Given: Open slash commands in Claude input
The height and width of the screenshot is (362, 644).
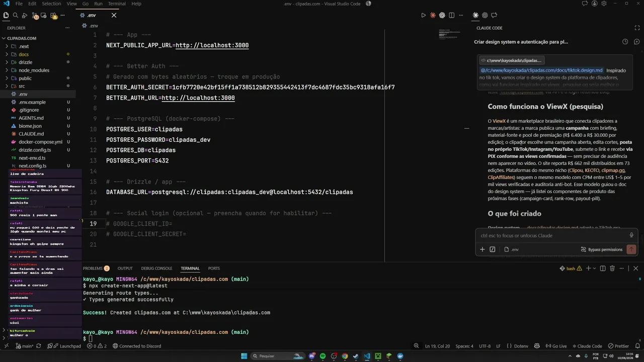Looking at the screenshot, I should (492, 249).
